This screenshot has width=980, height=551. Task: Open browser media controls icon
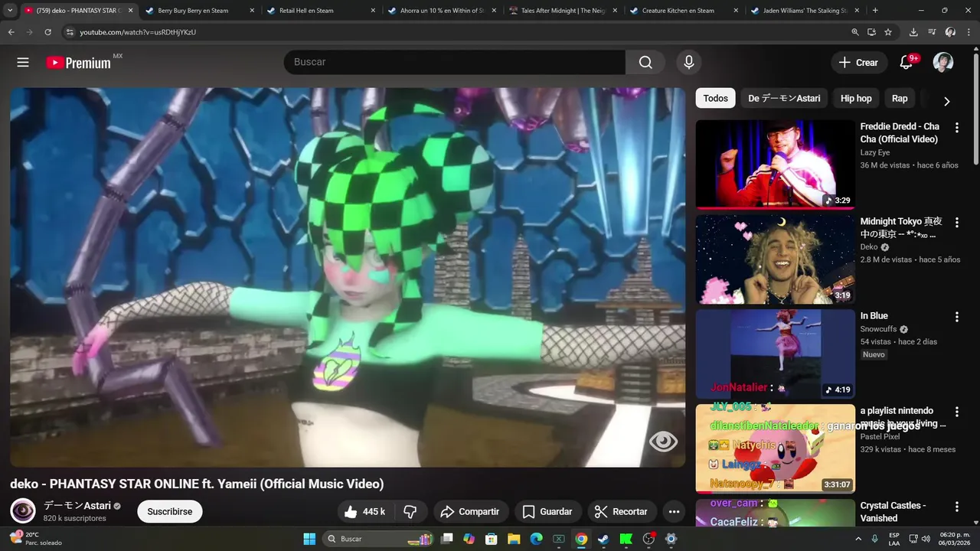[x=932, y=32]
